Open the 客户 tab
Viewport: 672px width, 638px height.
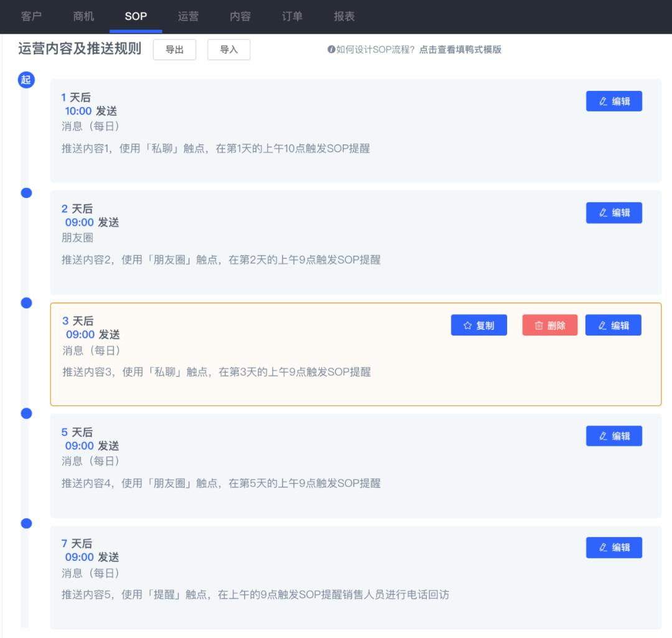(x=31, y=17)
